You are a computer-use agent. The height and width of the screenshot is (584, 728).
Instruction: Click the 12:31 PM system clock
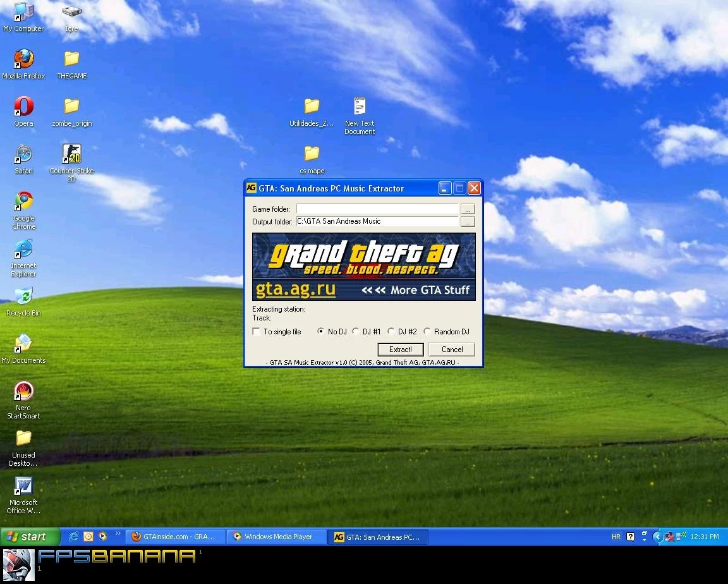705,537
